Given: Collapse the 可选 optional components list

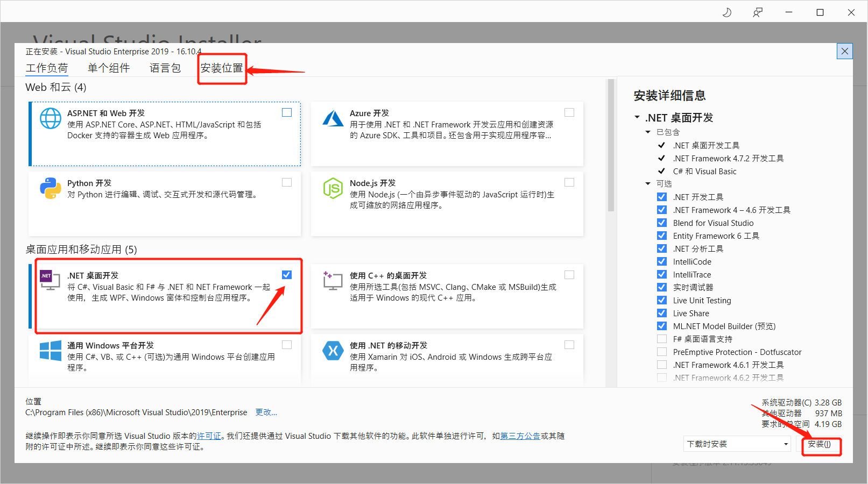Looking at the screenshot, I should tap(648, 184).
